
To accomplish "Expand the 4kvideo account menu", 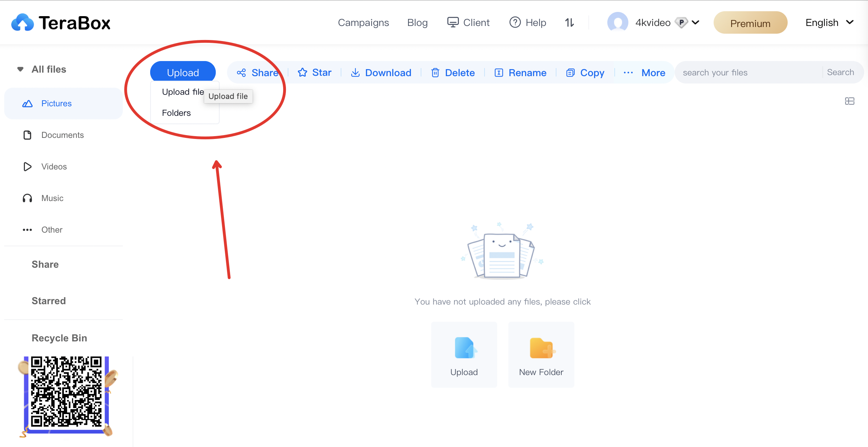I will pyautogui.click(x=696, y=23).
